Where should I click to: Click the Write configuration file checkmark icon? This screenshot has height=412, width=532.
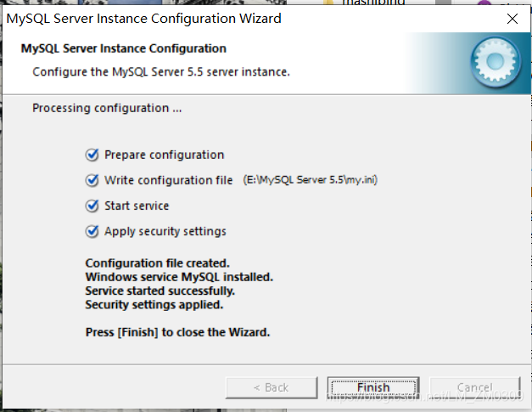coord(92,180)
